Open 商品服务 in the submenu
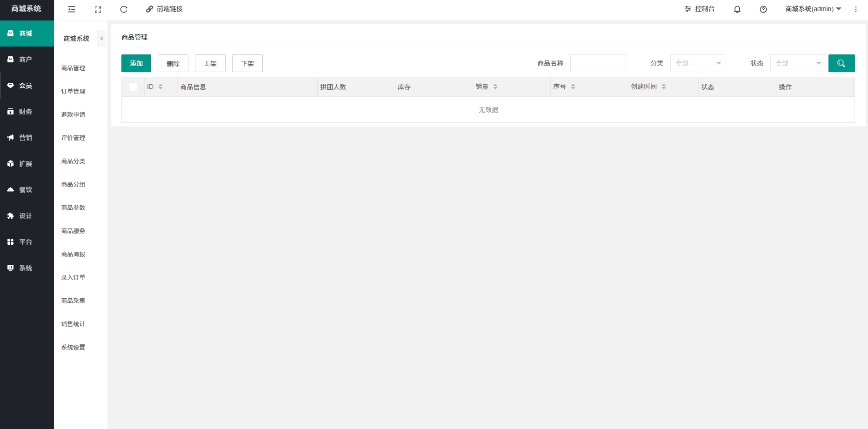 click(73, 231)
